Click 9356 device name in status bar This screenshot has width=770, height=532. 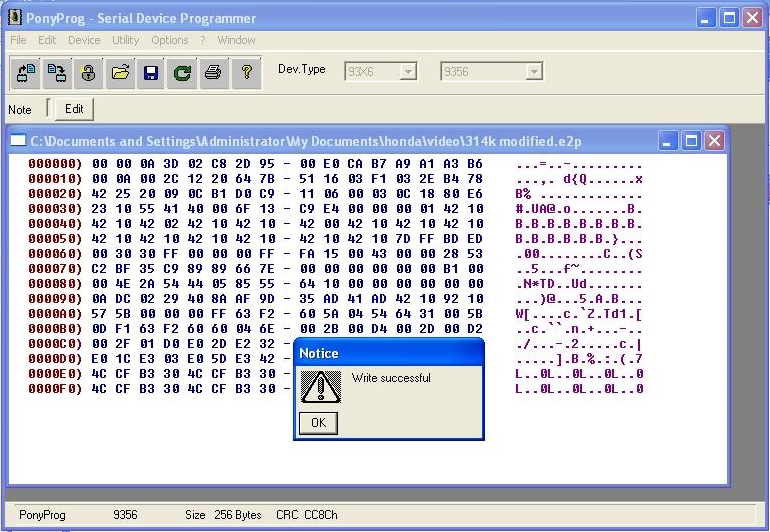[x=125, y=515]
